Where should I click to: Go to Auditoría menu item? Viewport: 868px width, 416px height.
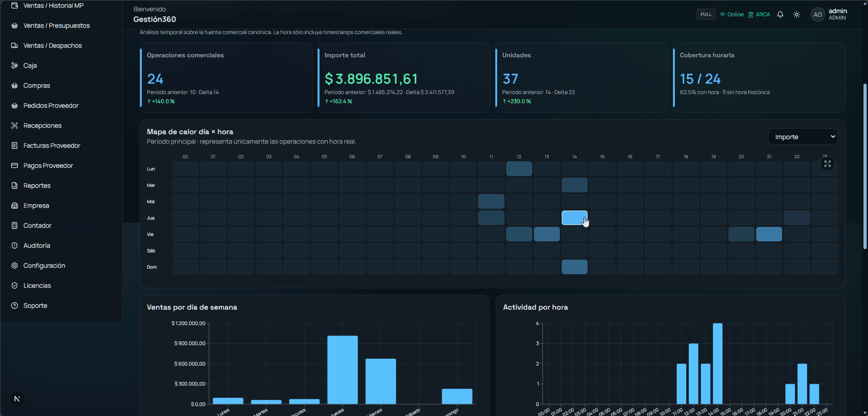point(37,246)
